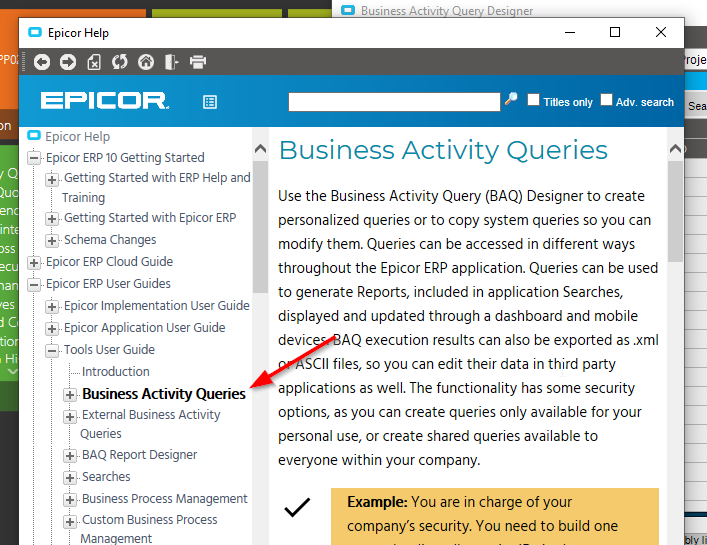The height and width of the screenshot is (545, 707).
Task: Minimize the Epicor Help window
Action: click(x=570, y=32)
